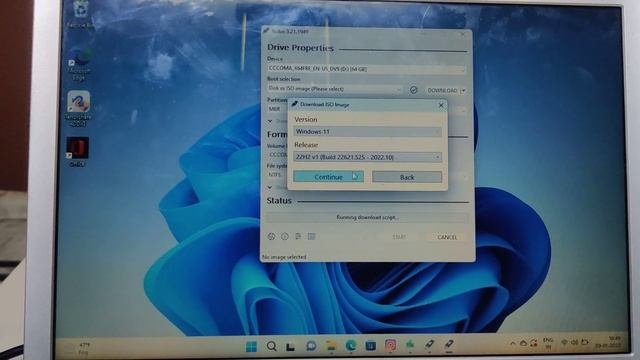Open taskbar Search magnifier
The width and height of the screenshot is (640, 360).
(271, 347)
